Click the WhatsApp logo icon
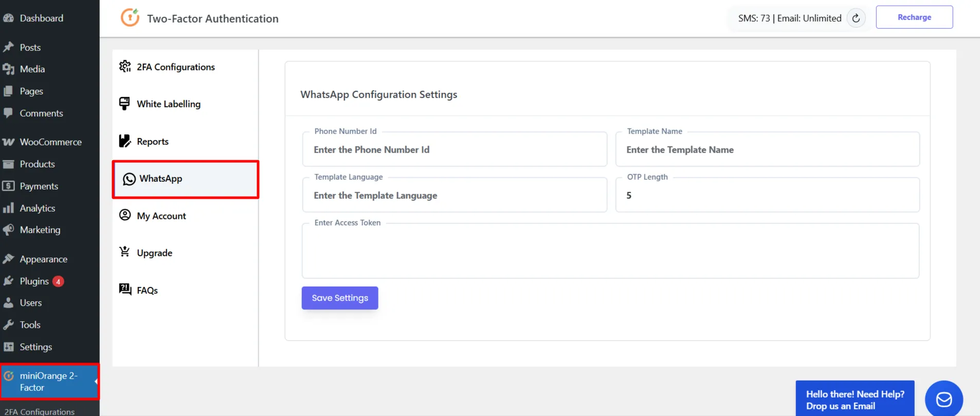Image resolution: width=980 pixels, height=416 pixels. [129, 179]
